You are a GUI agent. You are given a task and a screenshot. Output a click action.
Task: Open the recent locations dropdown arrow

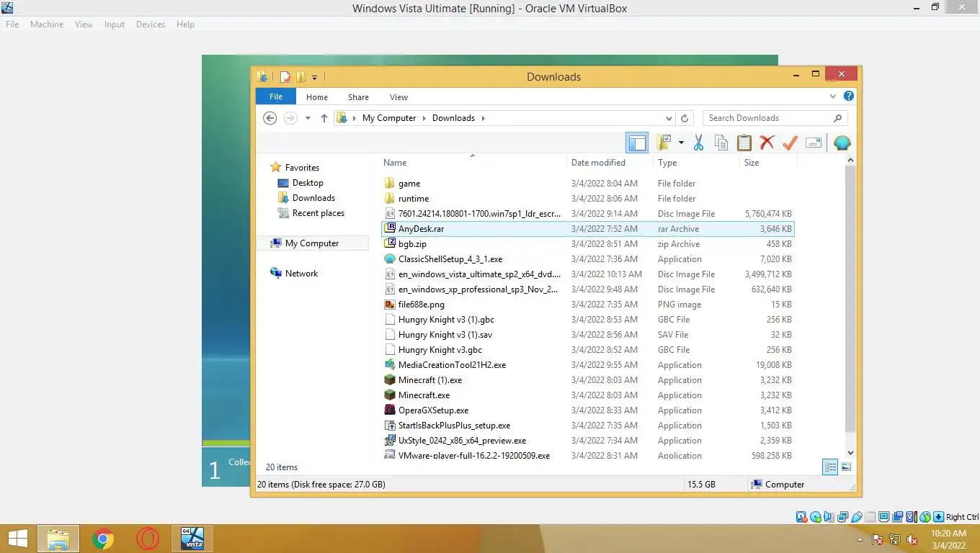click(308, 118)
